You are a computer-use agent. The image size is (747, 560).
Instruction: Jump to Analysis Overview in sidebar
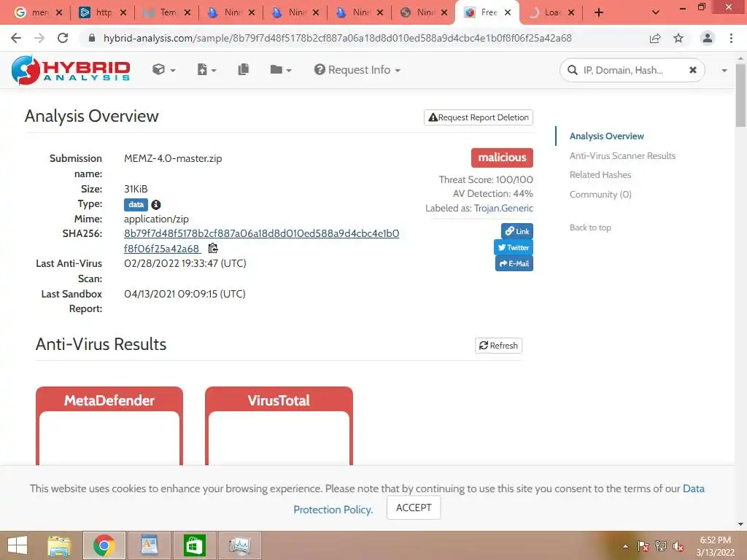click(x=606, y=136)
